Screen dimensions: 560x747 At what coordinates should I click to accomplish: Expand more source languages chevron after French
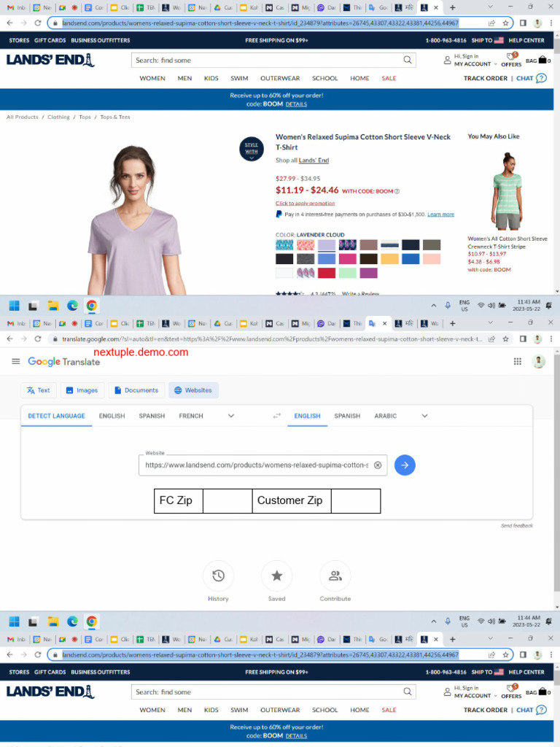pos(231,416)
